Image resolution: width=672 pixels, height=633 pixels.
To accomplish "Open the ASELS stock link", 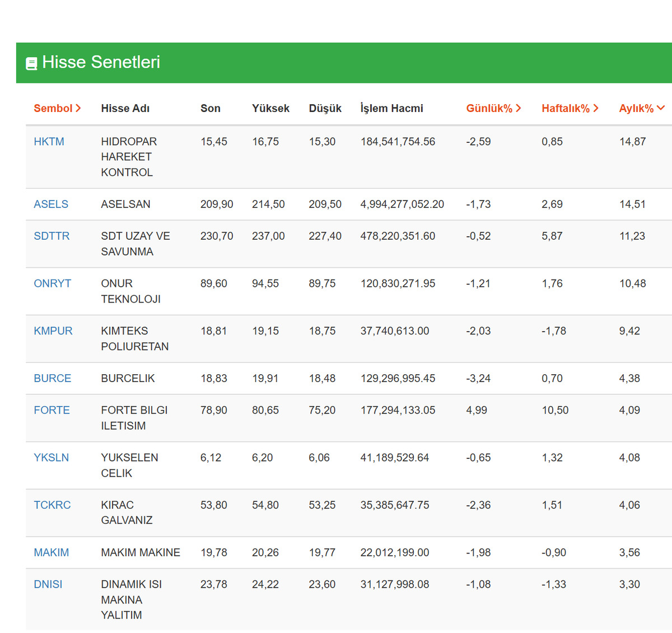I will pos(51,204).
